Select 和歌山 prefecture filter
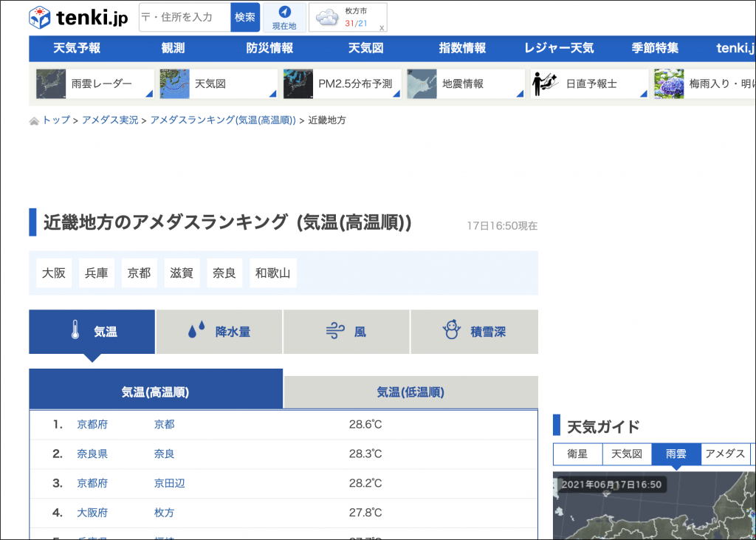The height and width of the screenshot is (540, 756). [x=273, y=273]
